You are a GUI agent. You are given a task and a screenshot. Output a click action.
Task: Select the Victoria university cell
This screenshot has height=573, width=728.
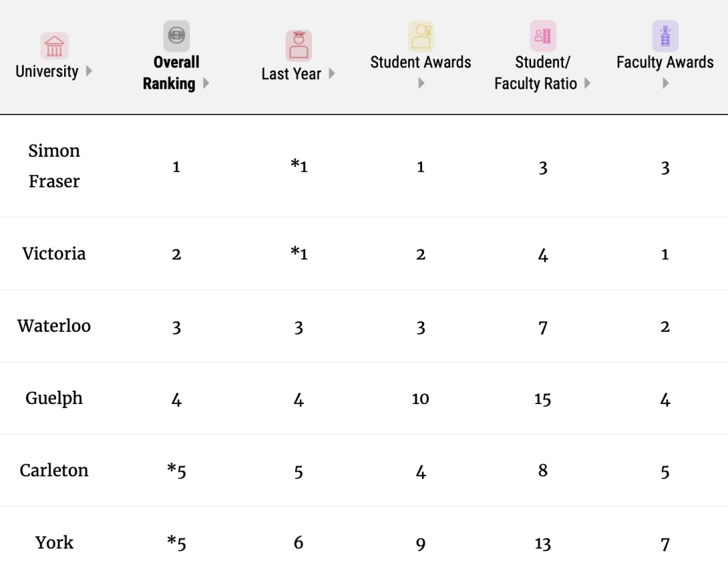[x=54, y=253]
